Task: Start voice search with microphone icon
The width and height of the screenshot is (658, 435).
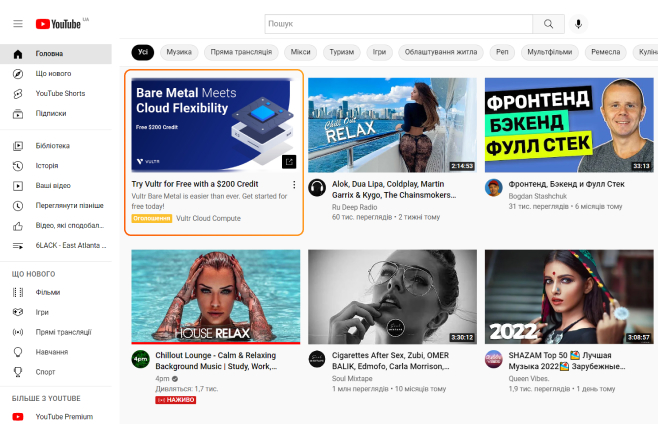Action: (x=578, y=24)
